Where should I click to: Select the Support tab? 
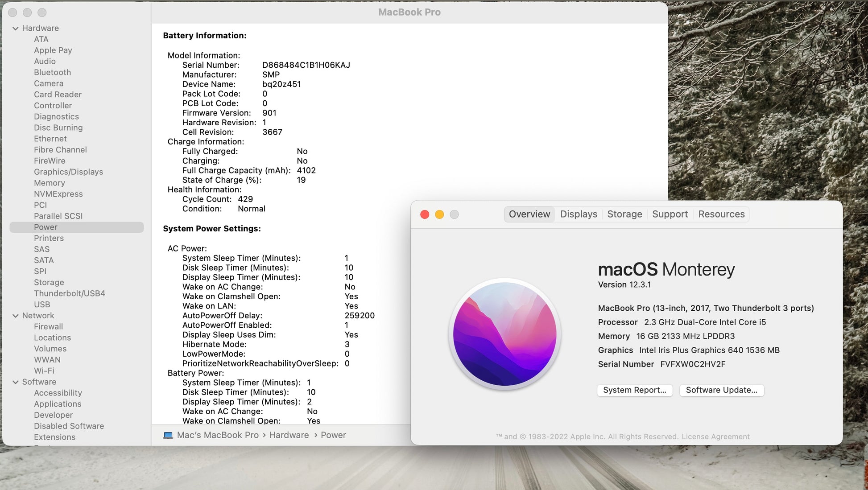(670, 214)
